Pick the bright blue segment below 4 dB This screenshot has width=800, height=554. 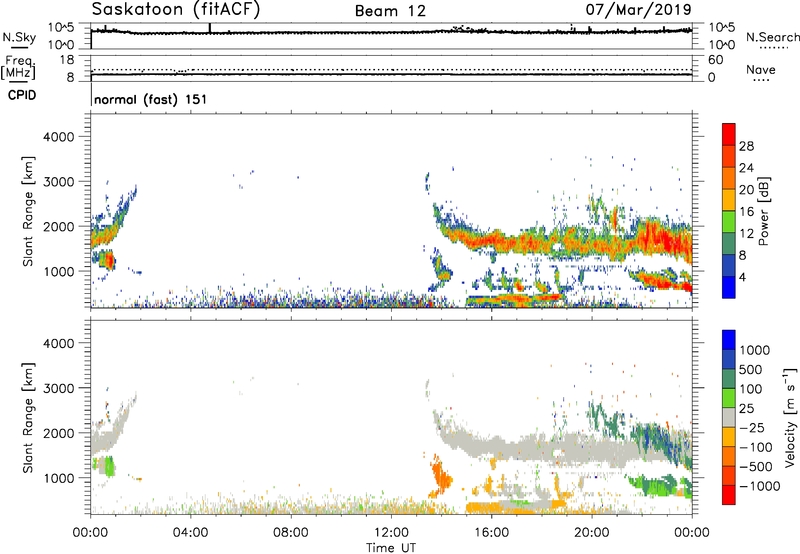(729, 287)
